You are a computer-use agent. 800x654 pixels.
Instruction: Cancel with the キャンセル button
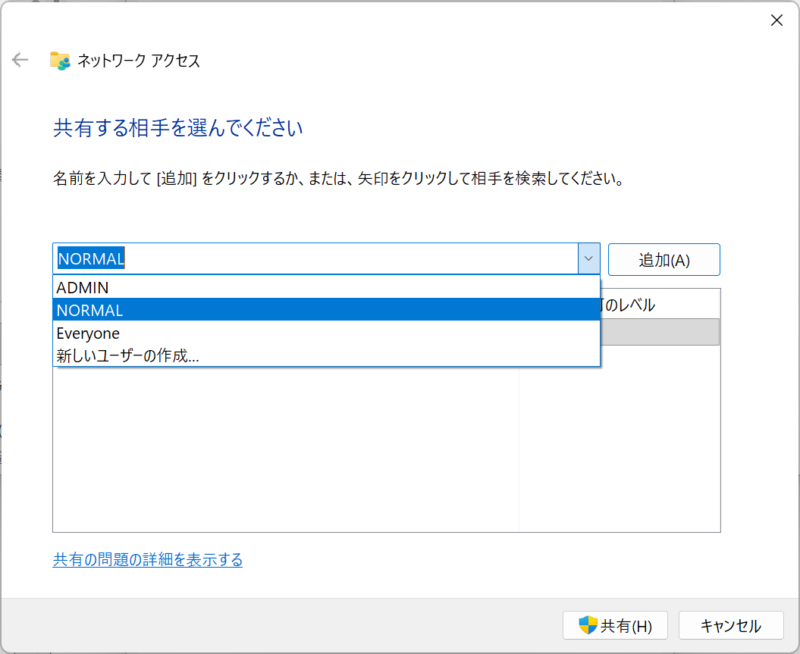pyautogui.click(x=730, y=626)
